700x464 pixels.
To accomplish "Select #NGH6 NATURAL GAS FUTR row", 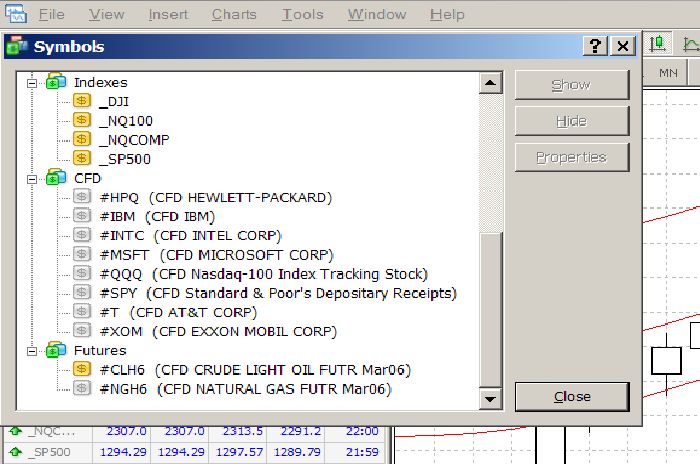I will (x=246, y=389).
